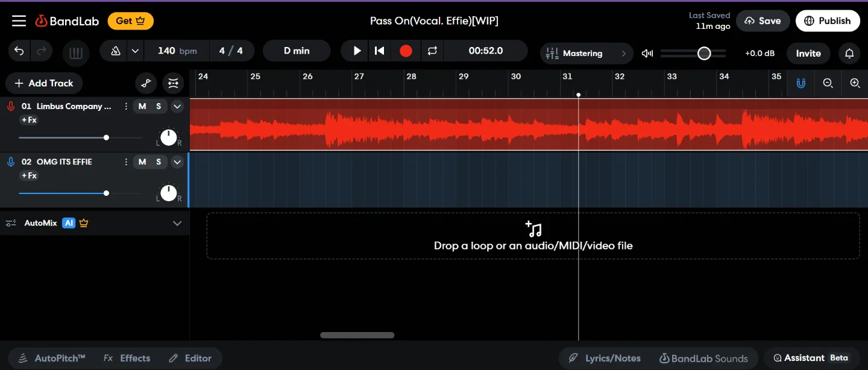Expand the AutoMix section
The width and height of the screenshot is (868, 370).
click(177, 223)
